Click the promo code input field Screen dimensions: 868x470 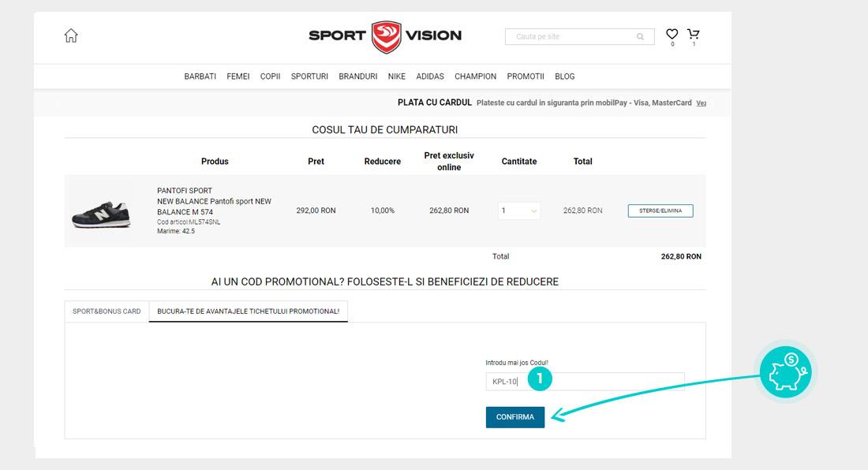586,382
